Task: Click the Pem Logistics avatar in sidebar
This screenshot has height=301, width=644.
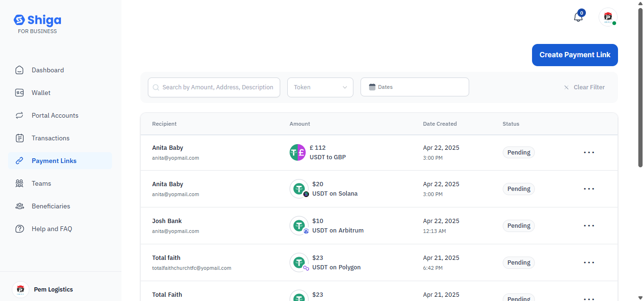Action: pos(20,289)
